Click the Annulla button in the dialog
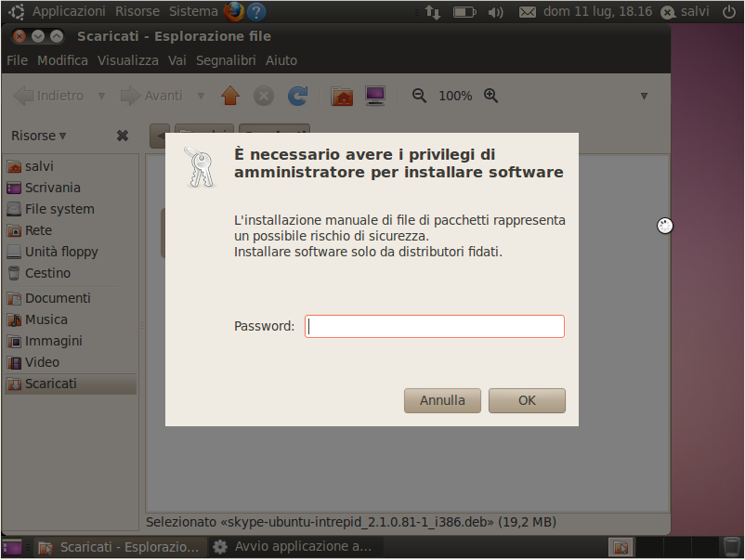 pyautogui.click(x=442, y=400)
